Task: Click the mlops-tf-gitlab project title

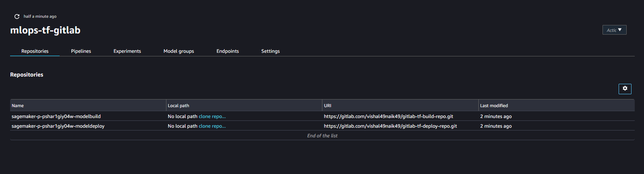Action: tap(45, 30)
